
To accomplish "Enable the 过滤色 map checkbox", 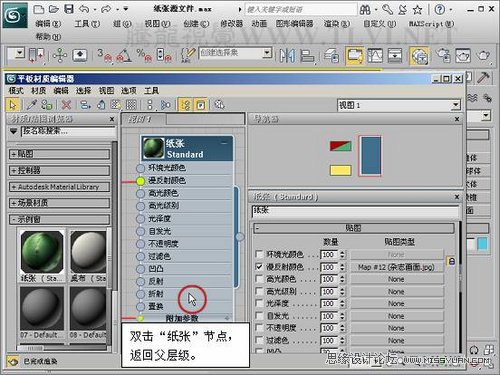I will pos(259,340).
